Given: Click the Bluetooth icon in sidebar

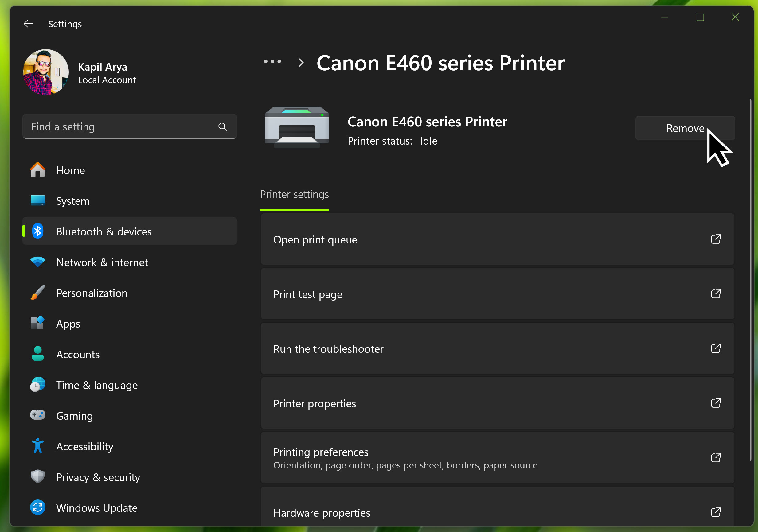Looking at the screenshot, I should 38,231.
